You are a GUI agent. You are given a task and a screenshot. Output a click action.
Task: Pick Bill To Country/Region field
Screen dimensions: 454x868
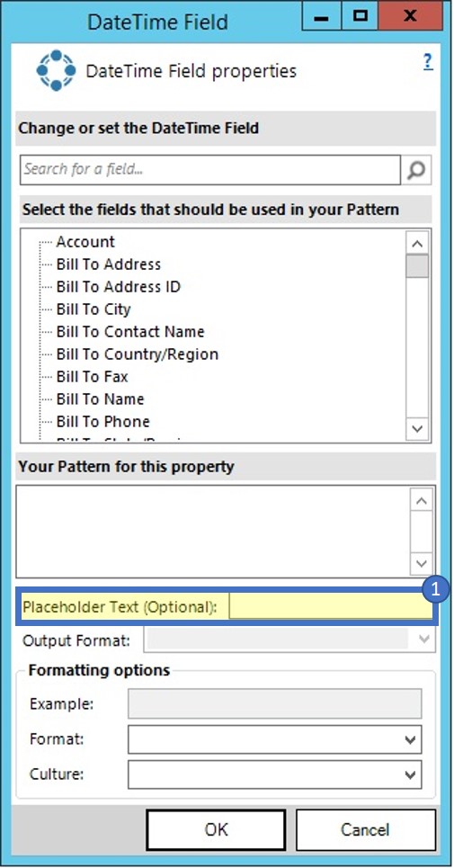(x=138, y=354)
